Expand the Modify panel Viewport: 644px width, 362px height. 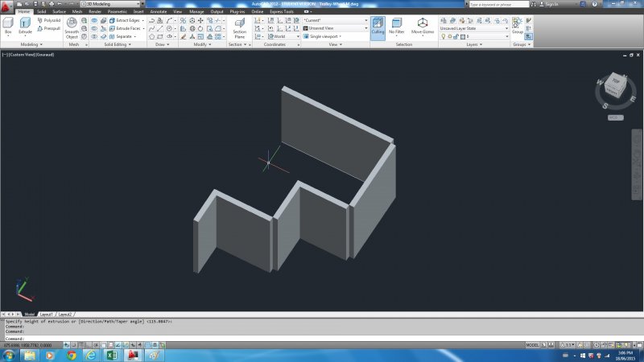[202, 44]
